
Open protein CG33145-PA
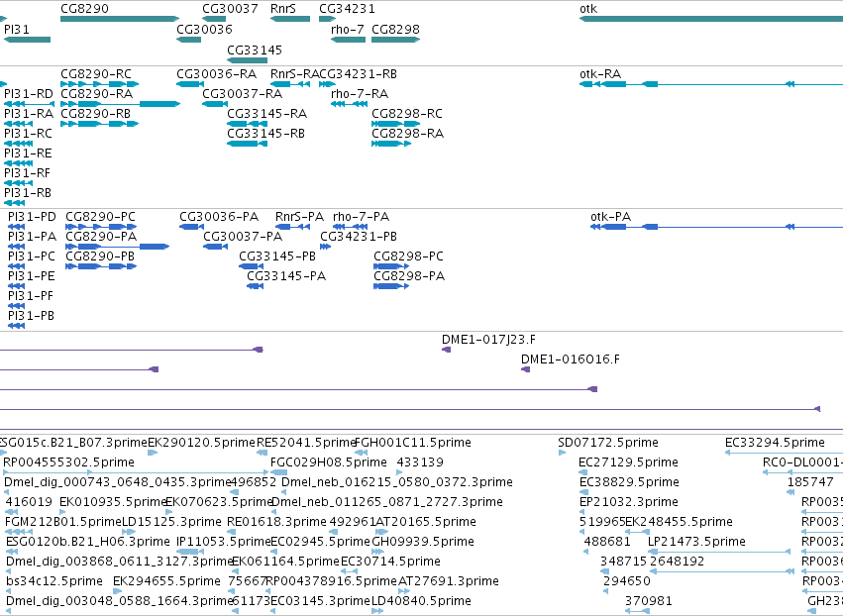pyautogui.click(x=286, y=276)
